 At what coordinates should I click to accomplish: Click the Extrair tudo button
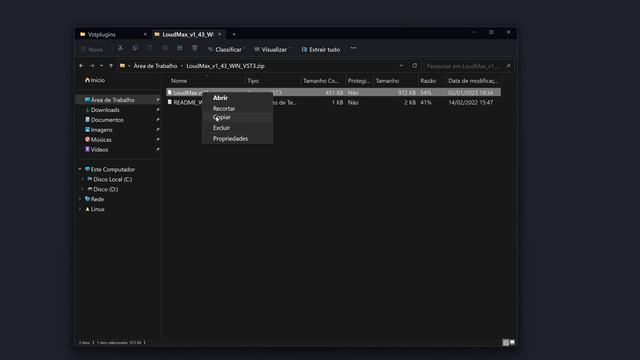[x=321, y=49]
